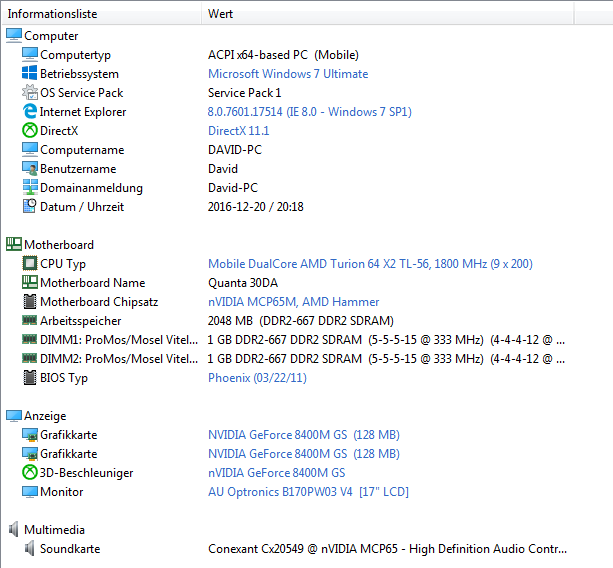Click the Datum / Uhrzeit clock icon
613x568 pixels.
click(x=30, y=206)
